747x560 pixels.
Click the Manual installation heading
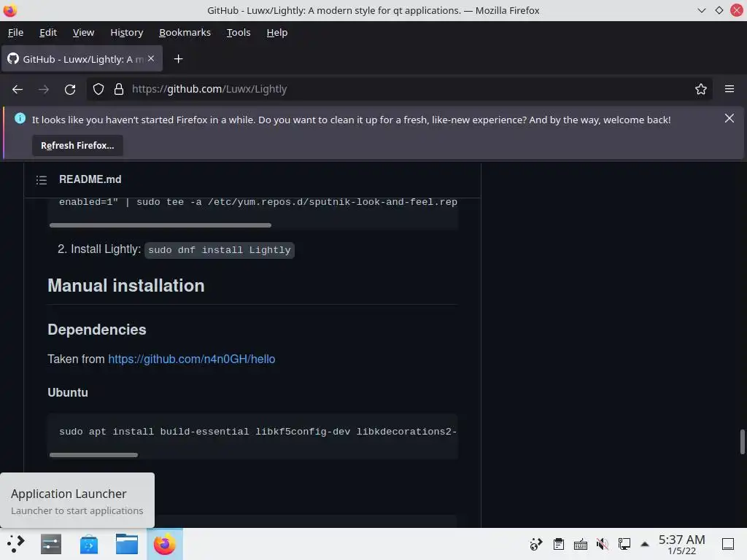[x=125, y=286]
